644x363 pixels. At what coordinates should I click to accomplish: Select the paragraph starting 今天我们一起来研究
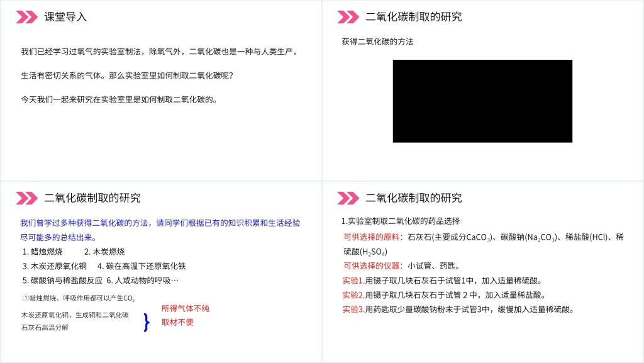pos(119,99)
